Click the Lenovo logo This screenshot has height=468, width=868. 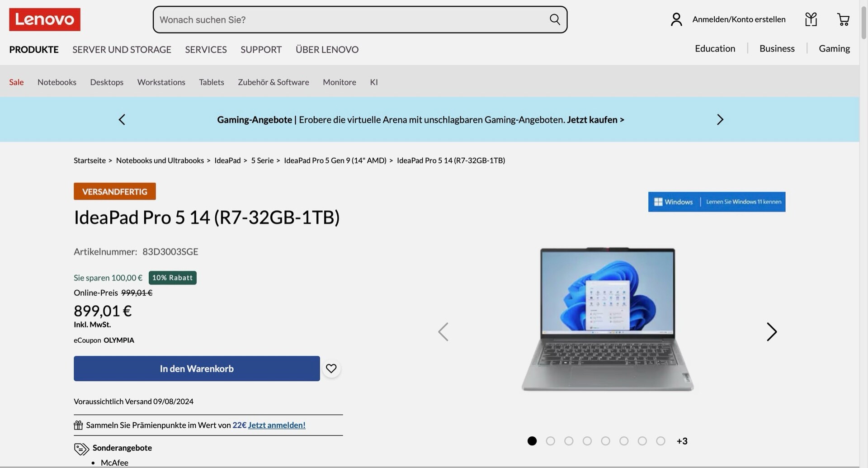45,19
